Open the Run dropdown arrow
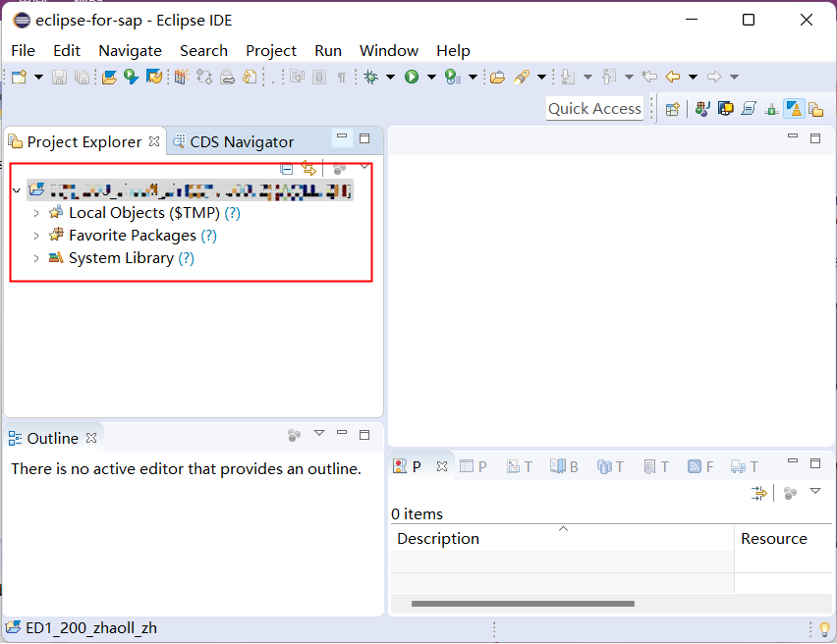Image resolution: width=837 pixels, height=644 pixels. pos(431,78)
